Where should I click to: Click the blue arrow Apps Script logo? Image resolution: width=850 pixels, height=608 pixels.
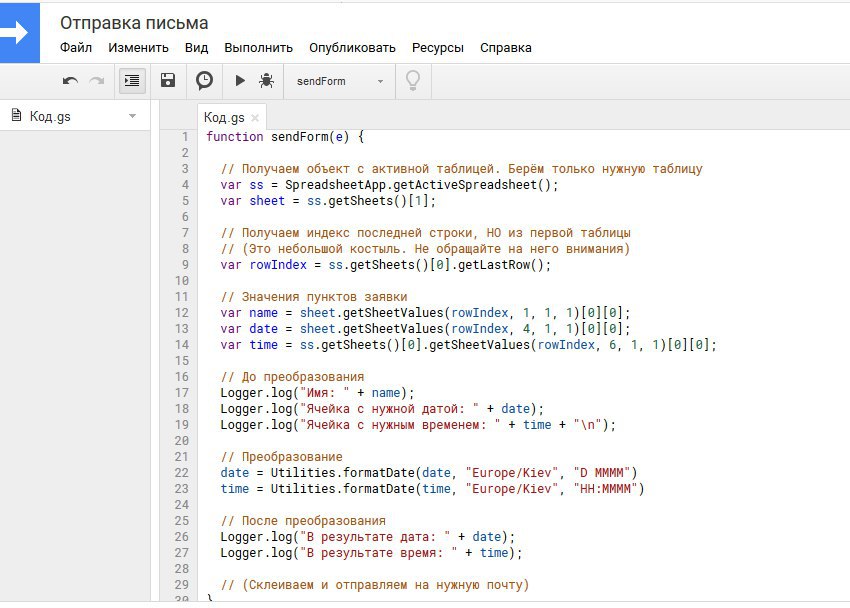(20, 32)
